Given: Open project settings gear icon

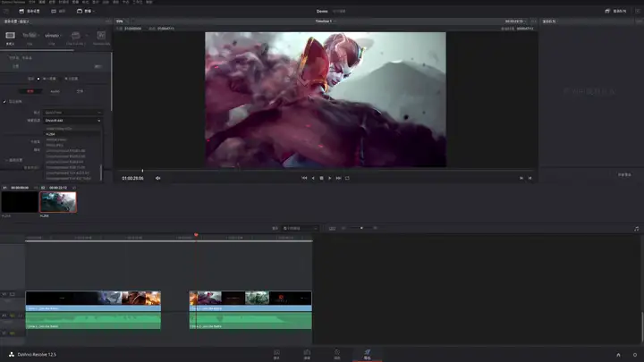Looking at the screenshot, I should pyautogui.click(x=635, y=355).
